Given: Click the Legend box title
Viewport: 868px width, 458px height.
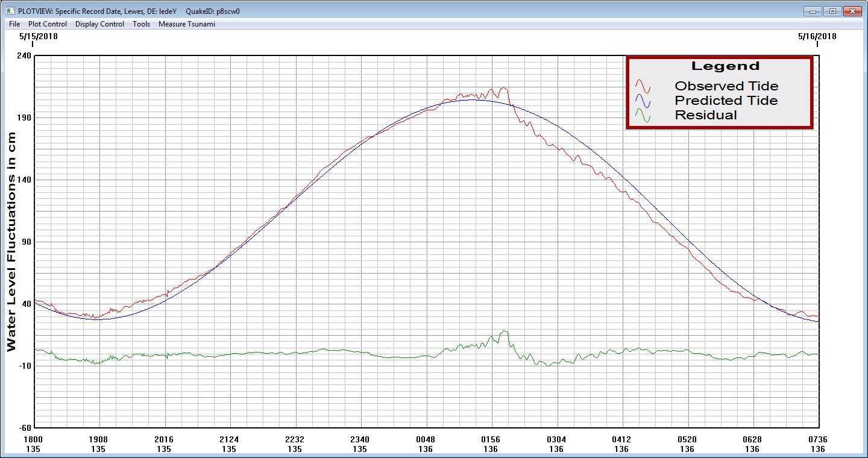Looking at the screenshot, I should [x=725, y=66].
